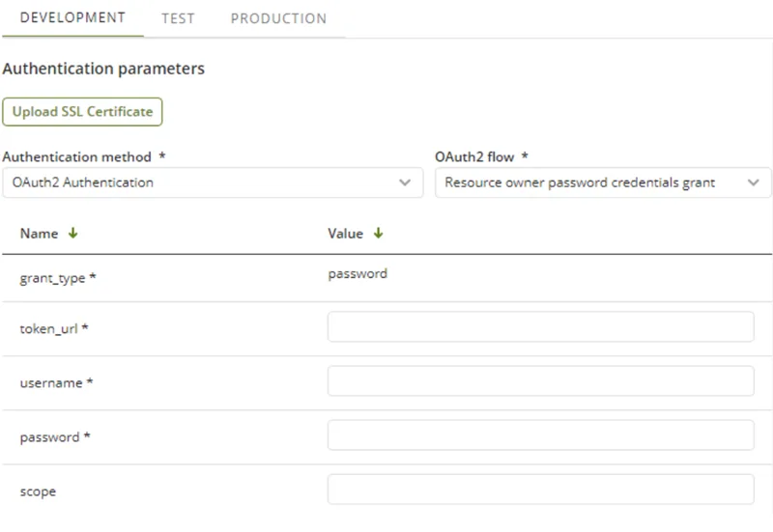Click the scope label
Screen dimensions: 773x532
coord(38,492)
